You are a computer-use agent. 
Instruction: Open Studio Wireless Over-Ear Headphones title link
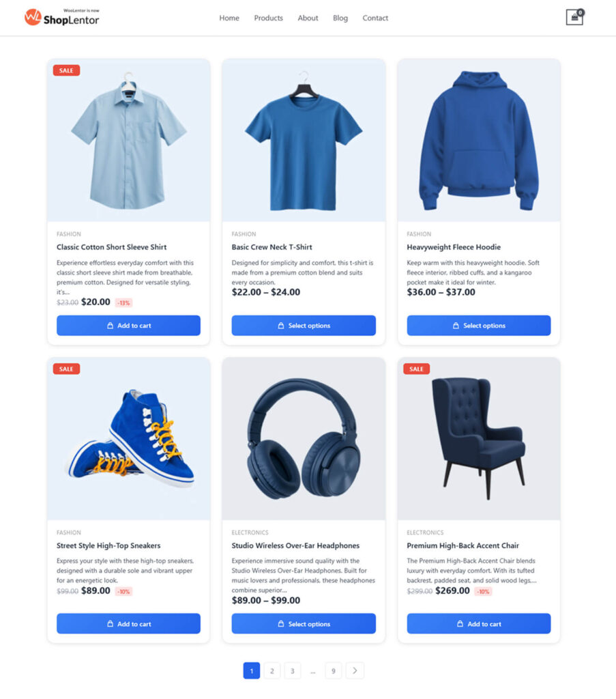click(x=295, y=545)
